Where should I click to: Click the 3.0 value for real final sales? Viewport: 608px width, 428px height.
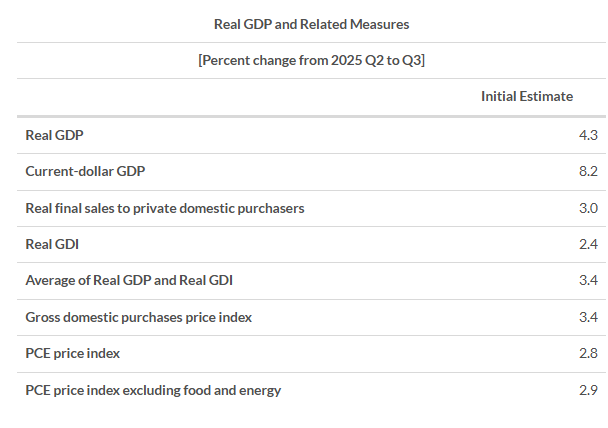click(x=587, y=208)
